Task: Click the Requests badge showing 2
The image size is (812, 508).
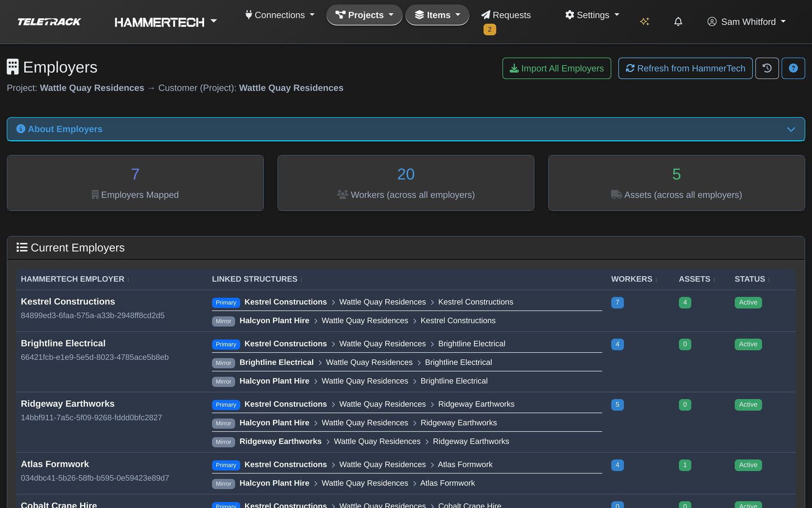Action: 490,29
